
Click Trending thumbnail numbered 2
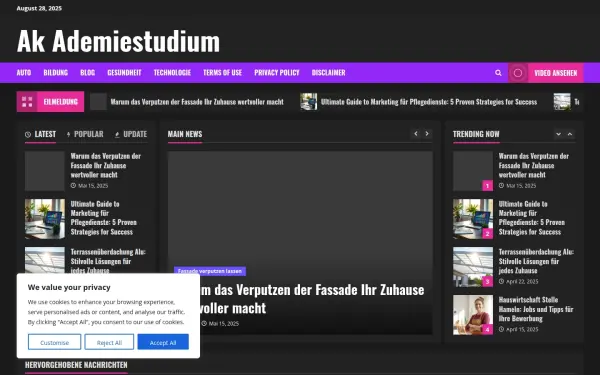(473, 219)
